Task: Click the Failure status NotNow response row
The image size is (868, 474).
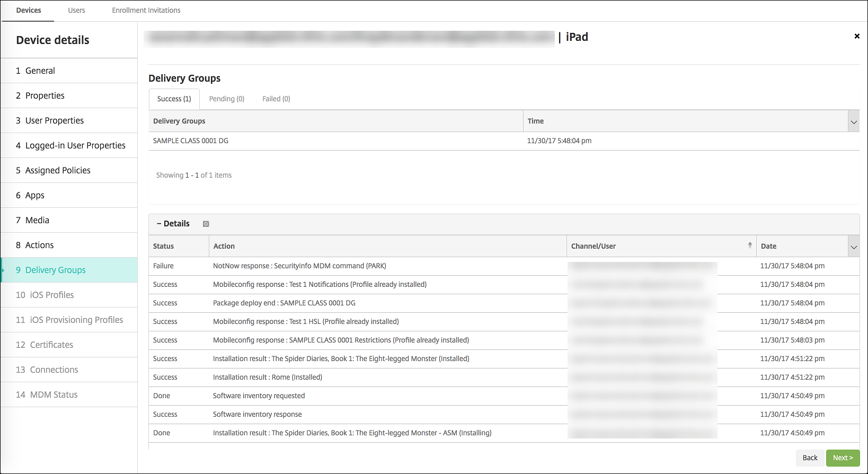Action: tap(299, 266)
